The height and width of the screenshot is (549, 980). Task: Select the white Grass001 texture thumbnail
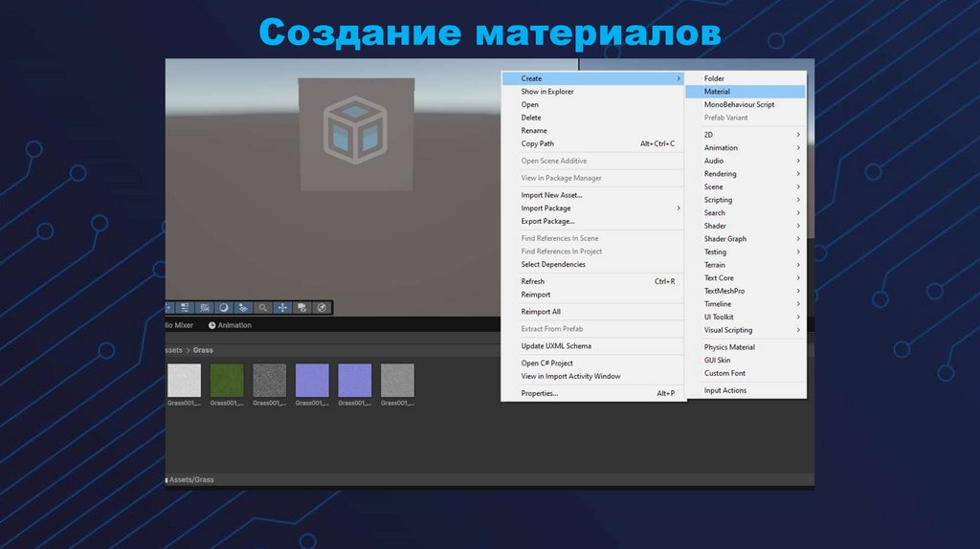(185, 381)
